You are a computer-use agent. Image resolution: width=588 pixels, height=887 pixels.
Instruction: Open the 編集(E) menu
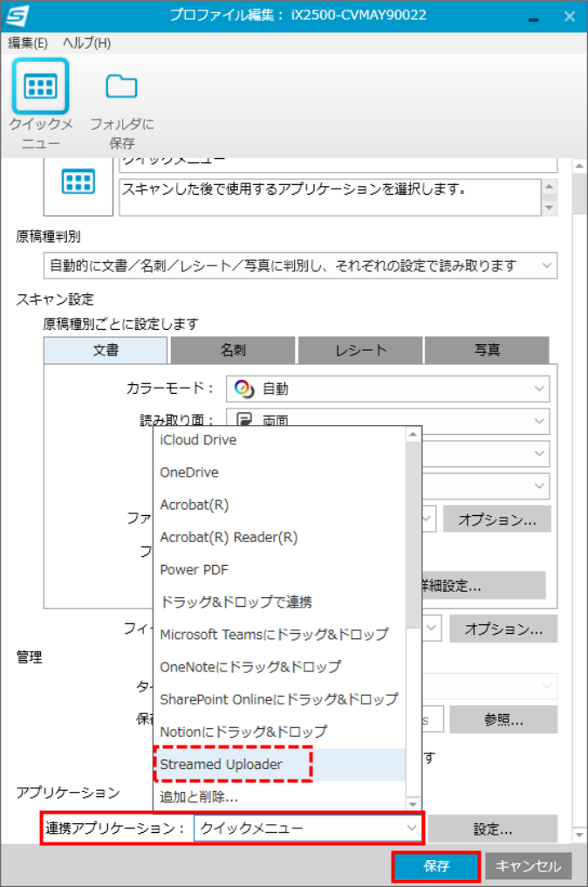pyautogui.click(x=27, y=42)
